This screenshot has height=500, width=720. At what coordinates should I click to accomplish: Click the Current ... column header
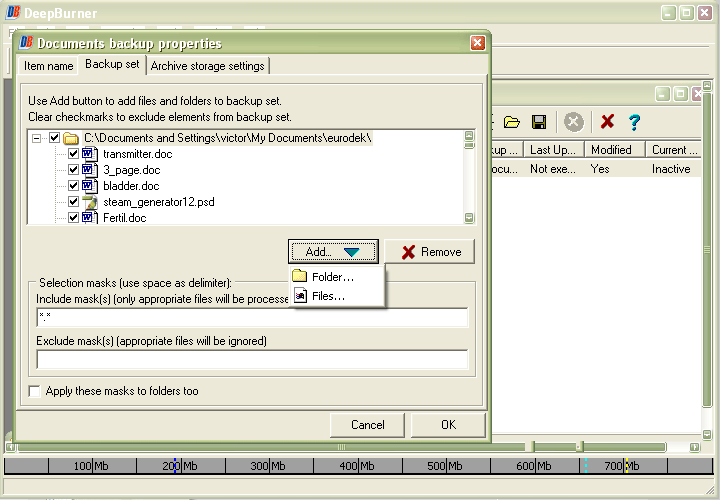(x=674, y=150)
